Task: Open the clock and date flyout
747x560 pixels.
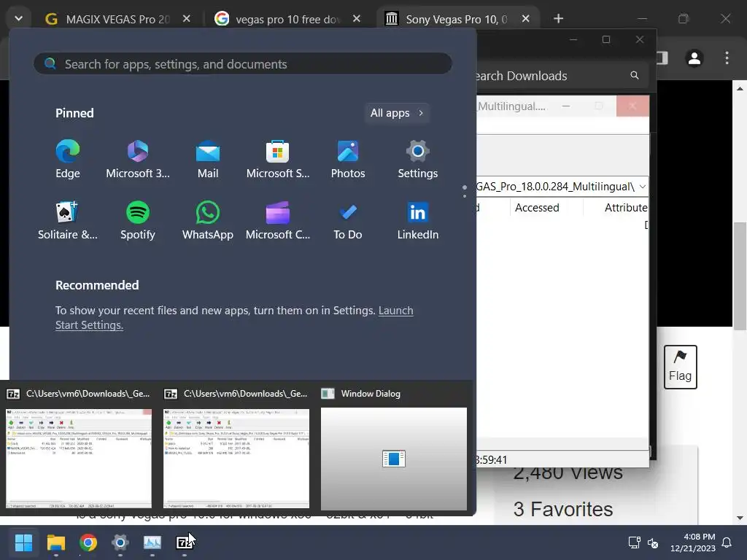Action: click(x=693, y=542)
